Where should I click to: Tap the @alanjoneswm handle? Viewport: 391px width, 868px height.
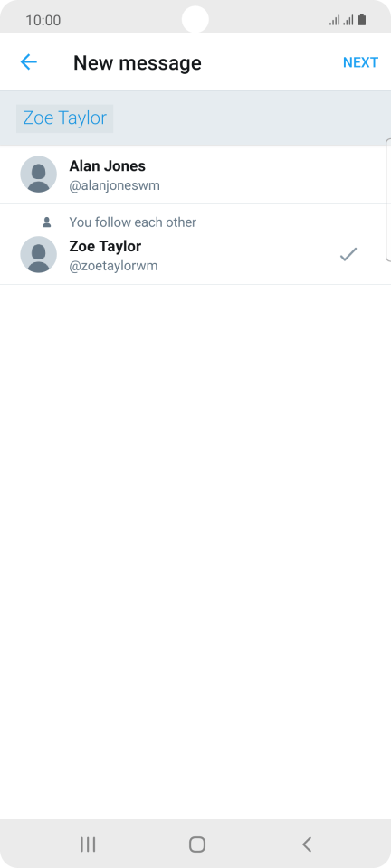pyautogui.click(x=115, y=185)
